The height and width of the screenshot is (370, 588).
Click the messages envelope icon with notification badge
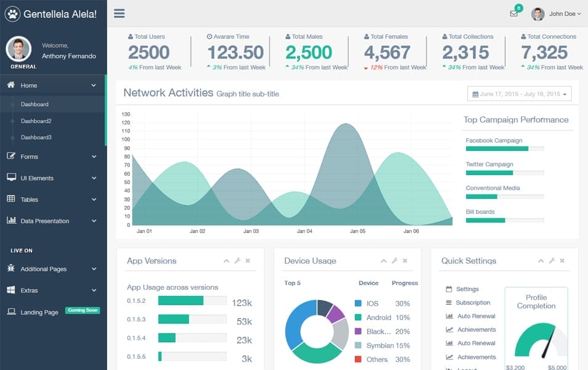click(513, 13)
